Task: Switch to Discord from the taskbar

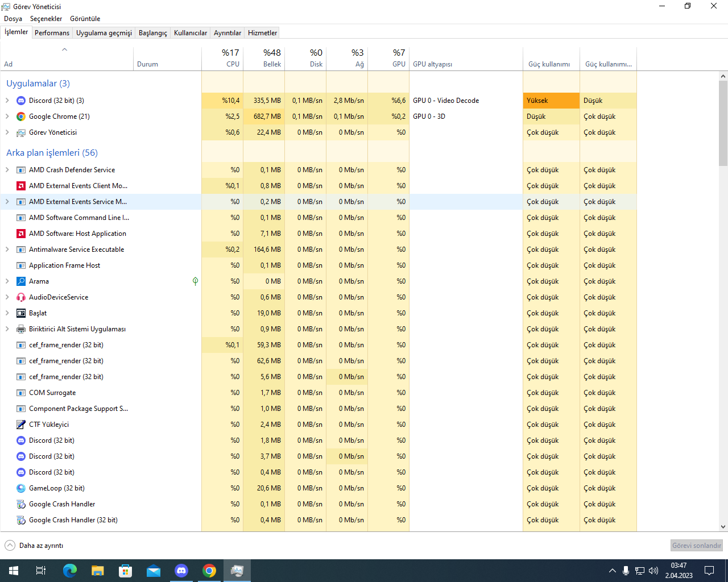Action: (x=181, y=571)
